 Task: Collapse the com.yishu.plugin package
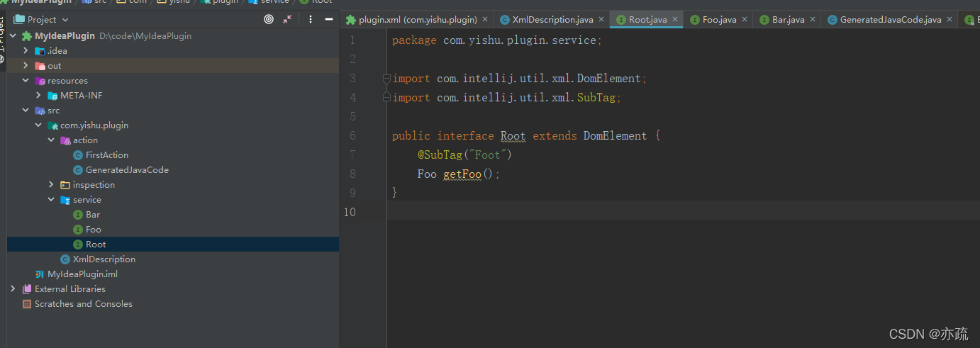[x=38, y=125]
